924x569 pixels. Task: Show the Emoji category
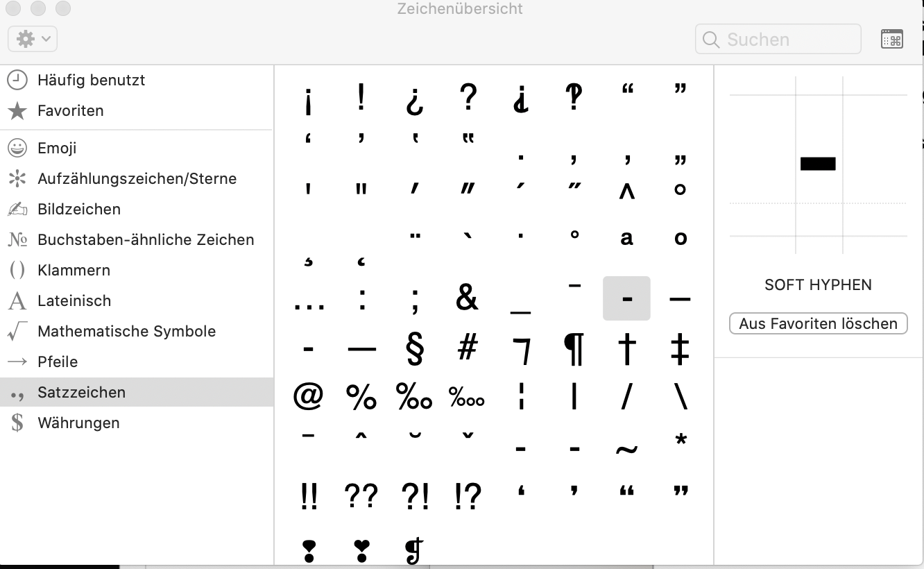137,148
